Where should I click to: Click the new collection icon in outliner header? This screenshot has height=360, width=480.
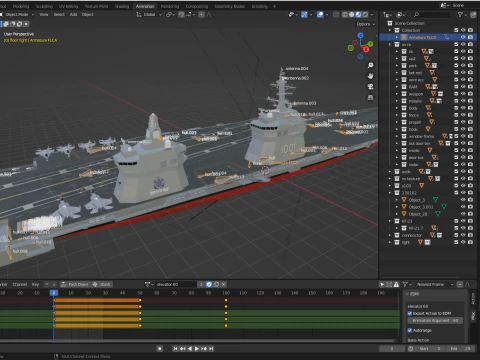pos(473,14)
